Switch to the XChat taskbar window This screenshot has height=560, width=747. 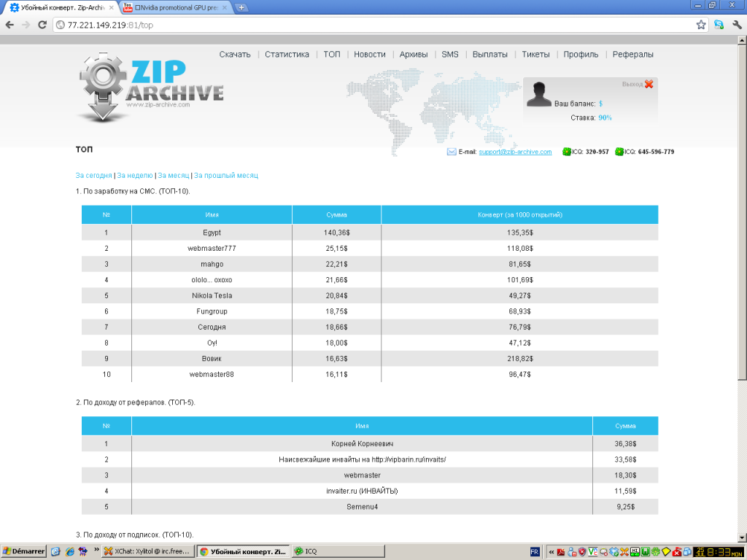coord(148,551)
